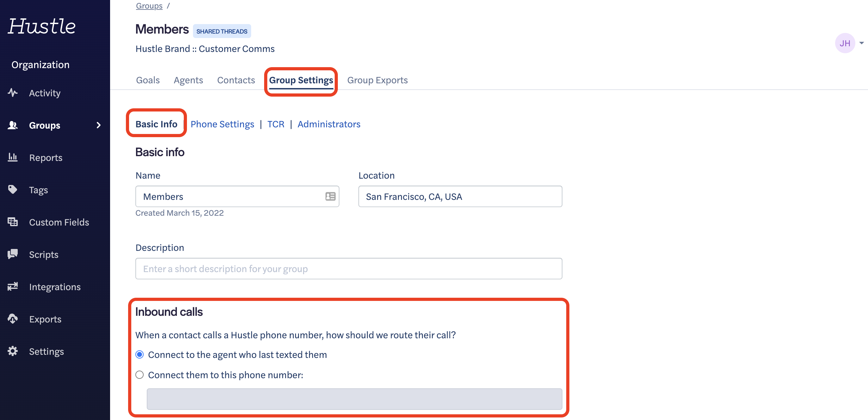
Task: Switch to the Agents tab
Action: click(x=188, y=80)
